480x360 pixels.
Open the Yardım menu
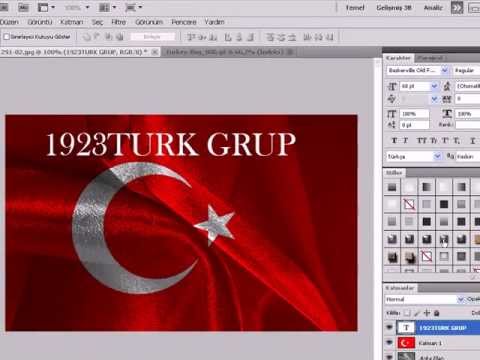tap(214, 22)
